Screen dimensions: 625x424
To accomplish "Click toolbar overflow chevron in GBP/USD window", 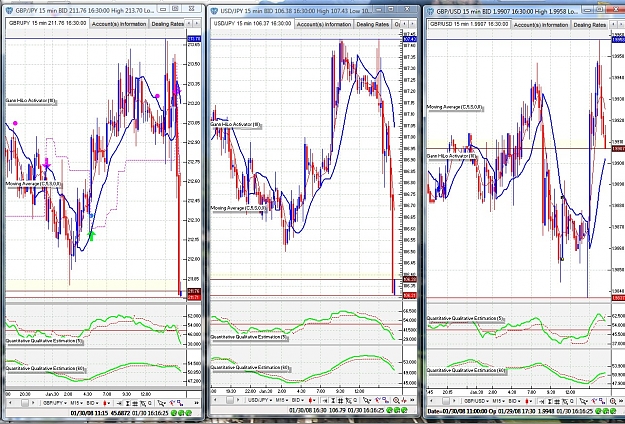I will (621, 401).
